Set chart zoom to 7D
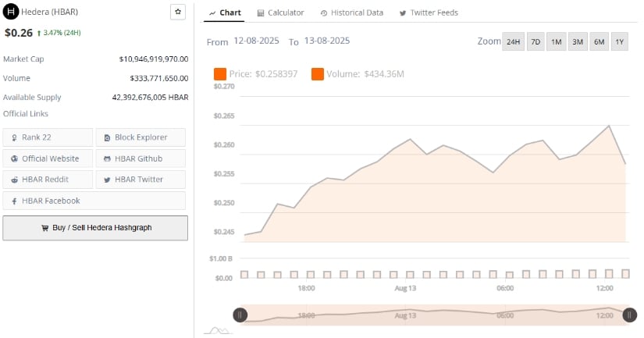Viewport: 644px width, 338px height. [x=535, y=41]
